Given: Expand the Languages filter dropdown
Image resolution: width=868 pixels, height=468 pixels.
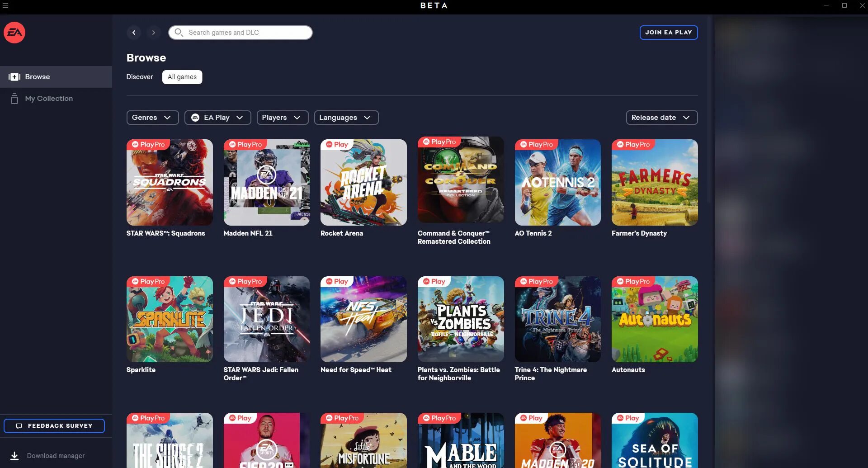Looking at the screenshot, I should 346,118.
